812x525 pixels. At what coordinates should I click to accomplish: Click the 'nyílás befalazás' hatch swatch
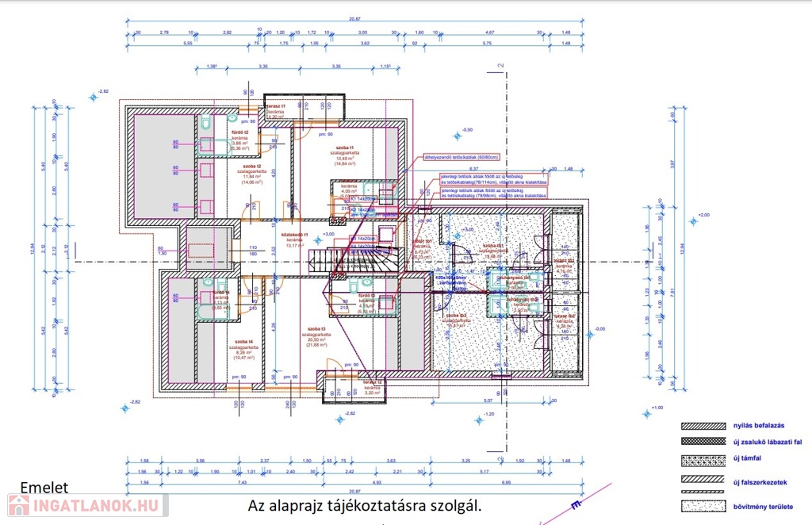click(x=703, y=426)
